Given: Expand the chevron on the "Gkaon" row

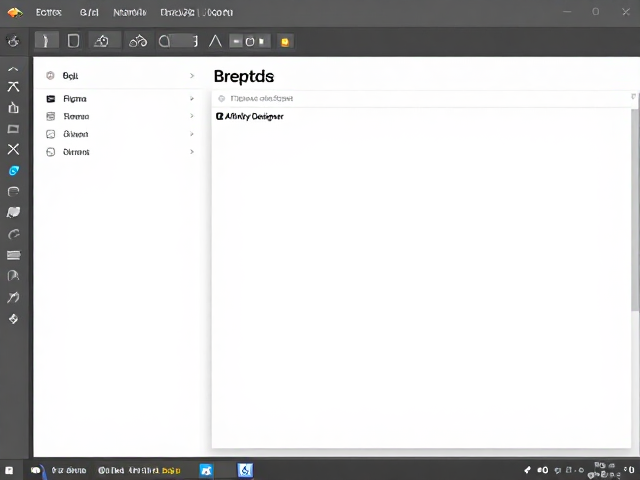Looking at the screenshot, I should click(192, 134).
